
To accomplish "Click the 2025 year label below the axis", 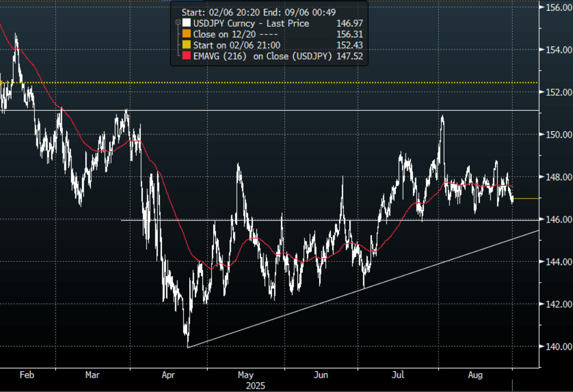I will click(255, 385).
